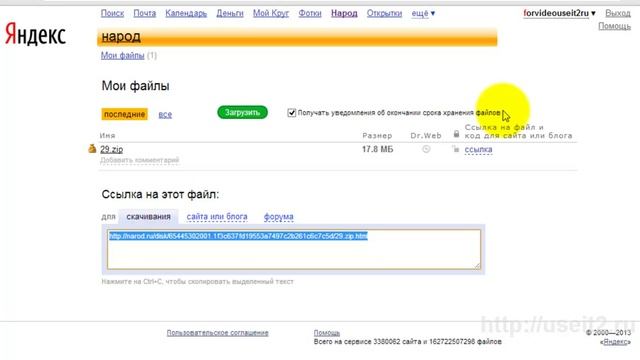Click the Dr.Web scan status icon for 29.zip
Viewport: 640px width, 360px height.
[x=426, y=149]
